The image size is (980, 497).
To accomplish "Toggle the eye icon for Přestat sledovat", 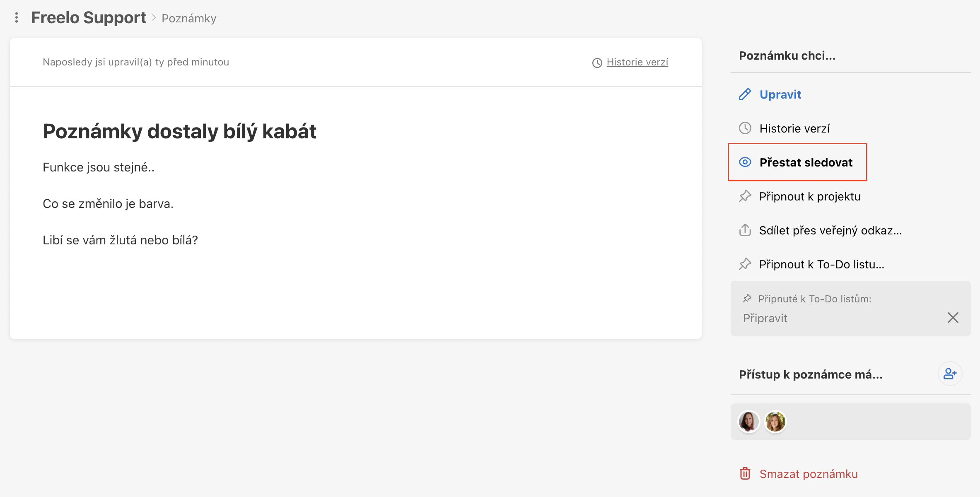I will coord(746,162).
